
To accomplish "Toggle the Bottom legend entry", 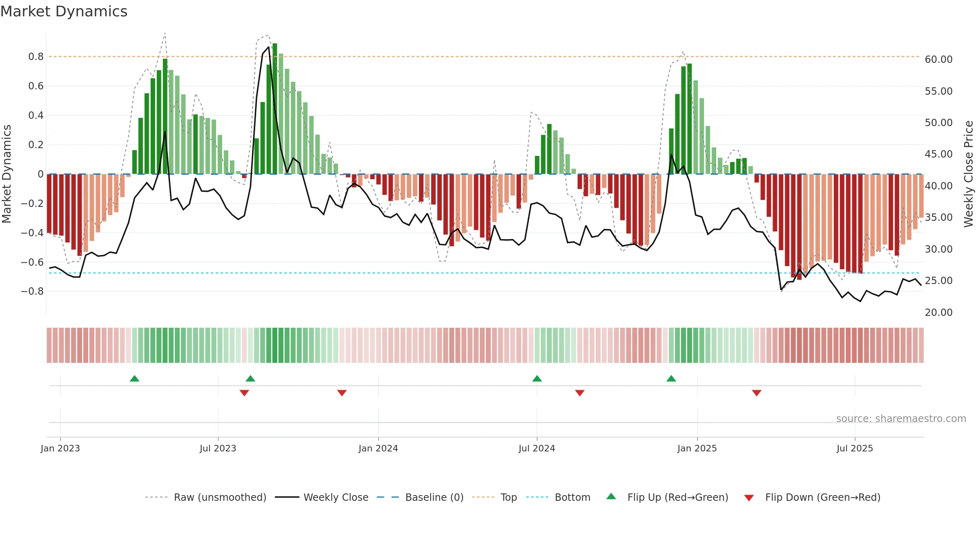I will (558, 497).
